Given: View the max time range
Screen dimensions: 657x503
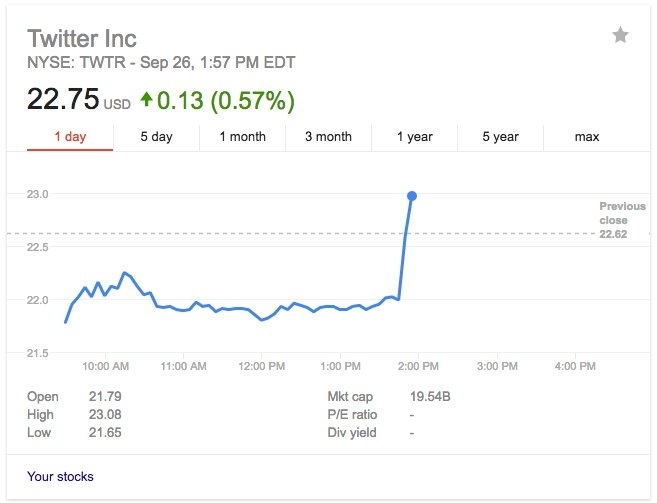Looking at the screenshot, I should pos(587,137).
